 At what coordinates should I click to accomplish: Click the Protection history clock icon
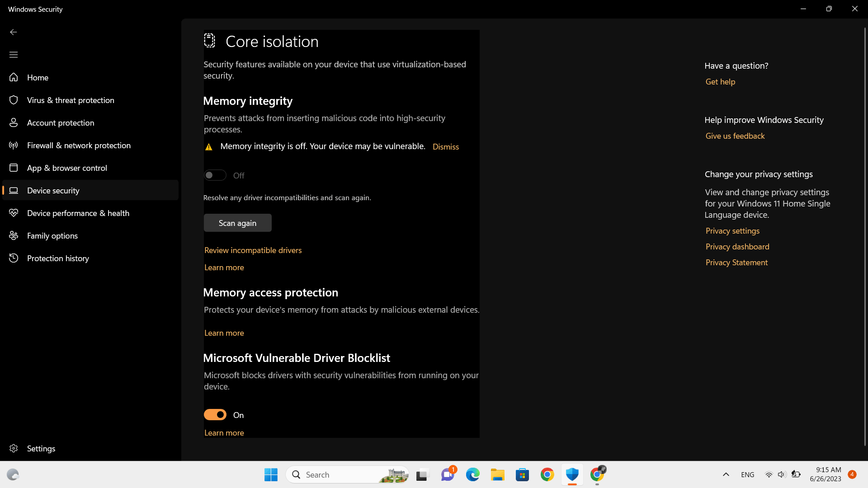(x=14, y=258)
